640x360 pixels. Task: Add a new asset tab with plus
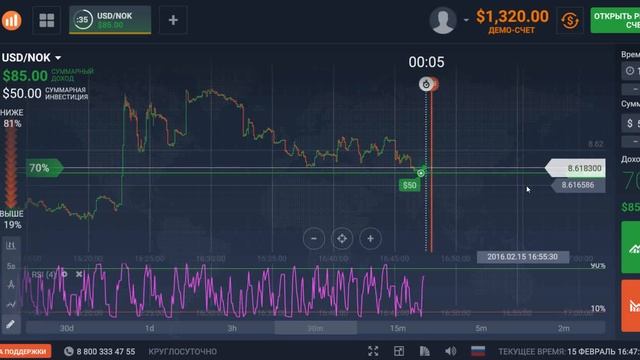[x=173, y=20]
